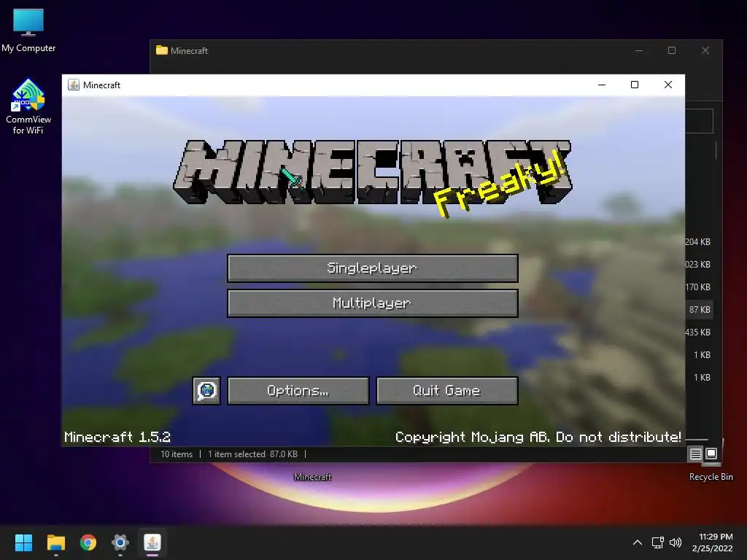Click the folder icon in the Explorer title bar
The height and width of the screenshot is (560, 747).
click(x=162, y=50)
